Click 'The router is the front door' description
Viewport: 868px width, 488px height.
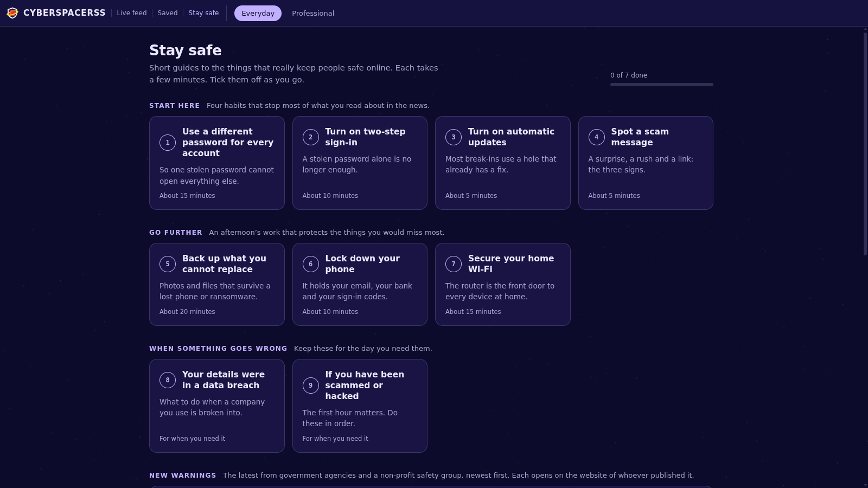coord(500,291)
